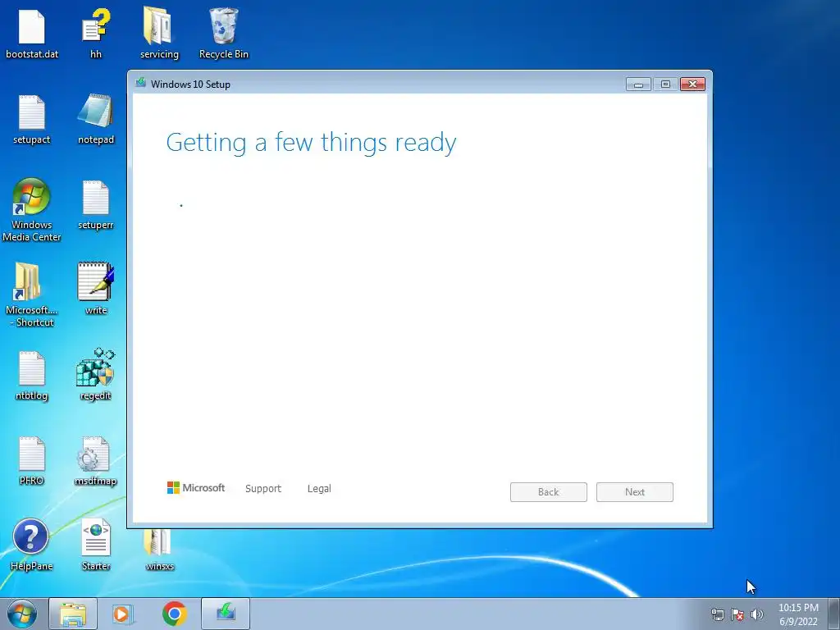The width and height of the screenshot is (840, 630).
Task: Open the bootstat.dat desktop file
Action: [x=32, y=34]
